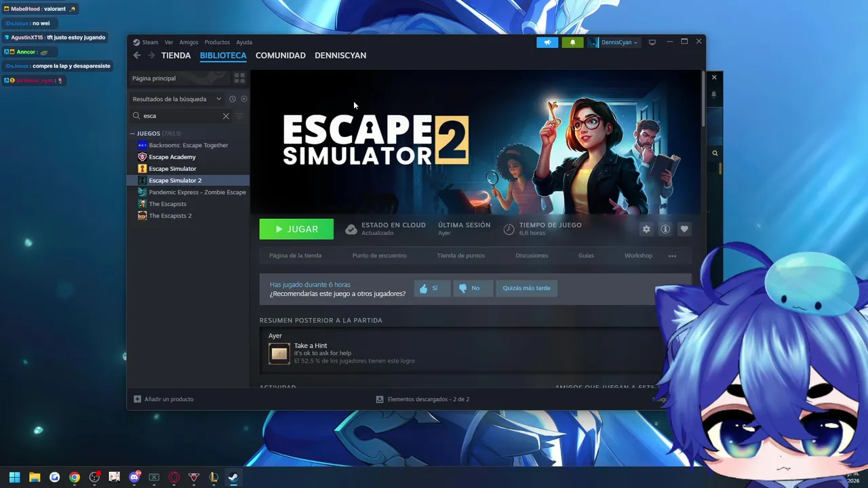The width and height of the screenshot is (868, 488).
Task: Go back with the left arrow
Action: point(137,56)
